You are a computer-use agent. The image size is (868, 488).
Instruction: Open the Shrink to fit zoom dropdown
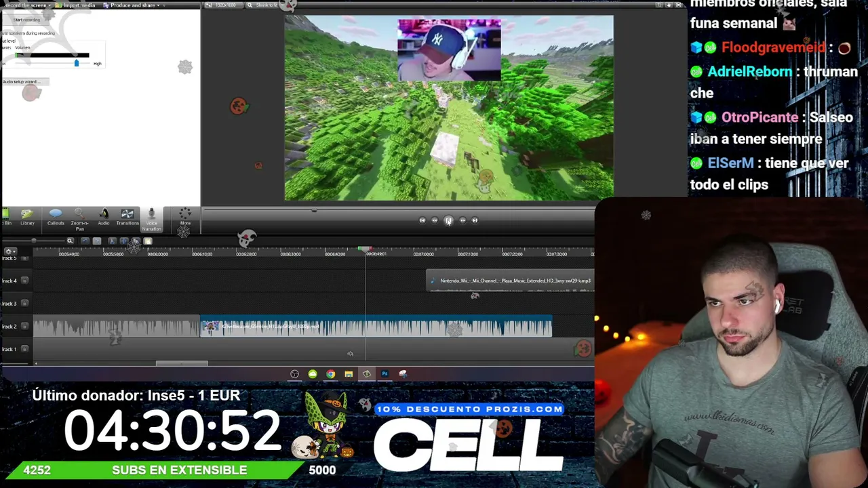263,5
